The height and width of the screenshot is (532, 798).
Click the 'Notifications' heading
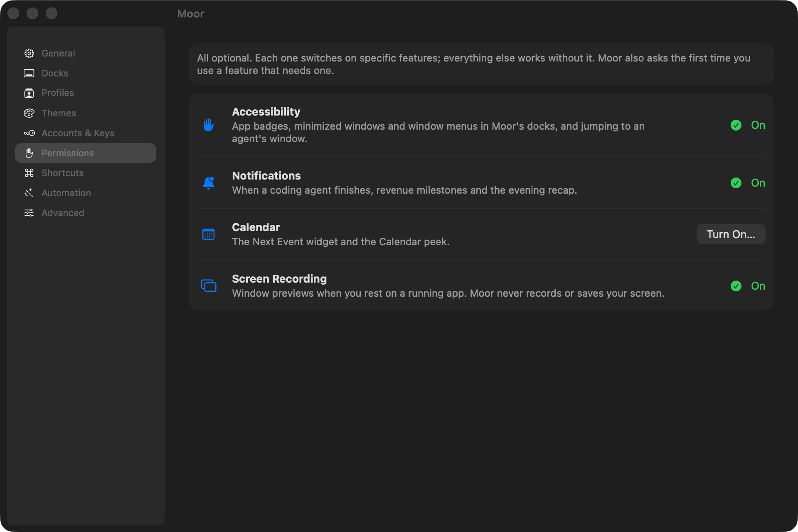coord(266,176)
